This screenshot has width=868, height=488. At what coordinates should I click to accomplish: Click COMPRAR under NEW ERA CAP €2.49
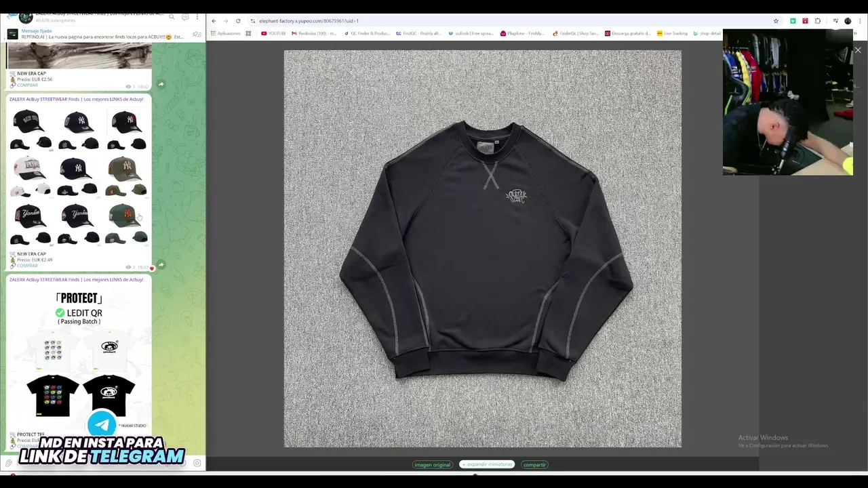[28, 266]
